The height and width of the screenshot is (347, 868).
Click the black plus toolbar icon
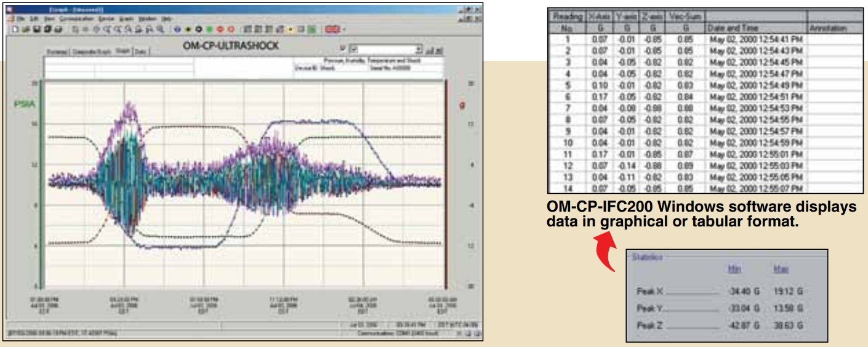point(188,30)
